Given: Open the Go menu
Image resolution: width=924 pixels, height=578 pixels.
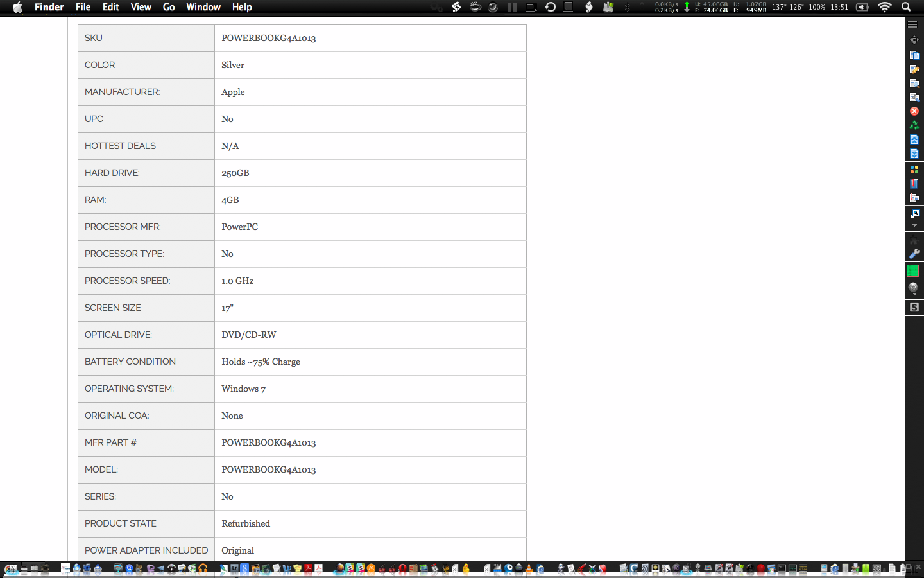Looking at the screenshot, I should [169, 7].
